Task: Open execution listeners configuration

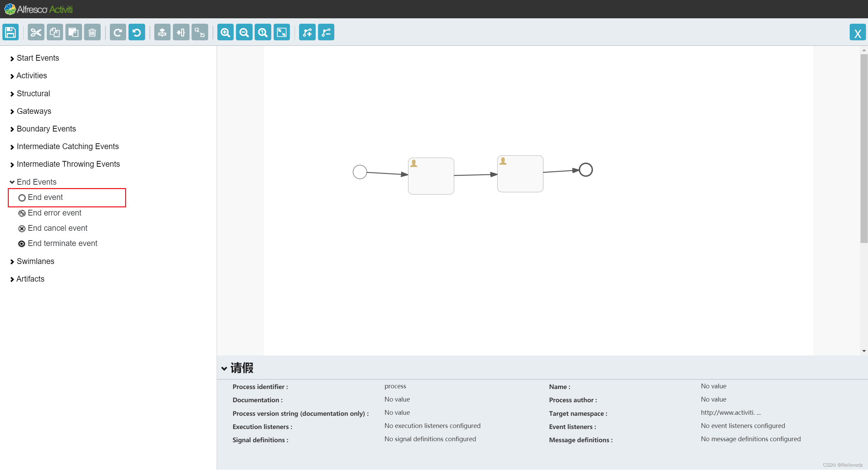Action: click(432, 426)
